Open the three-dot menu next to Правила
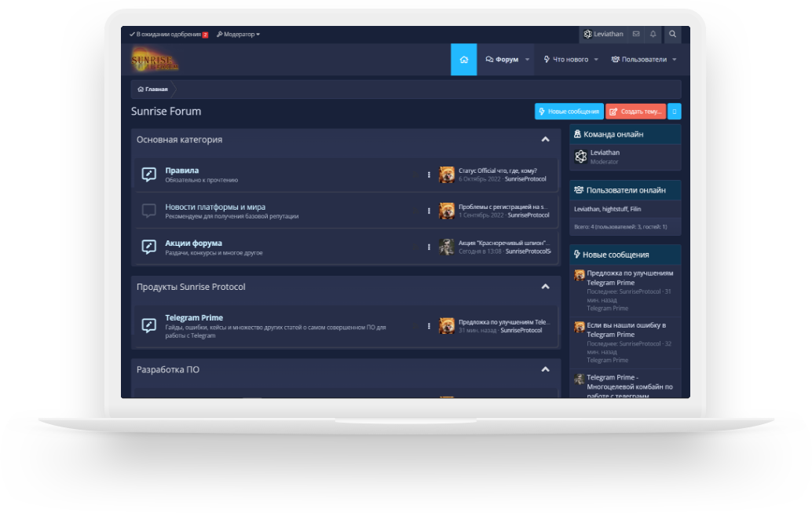812x513 pixels. click(428, 174)
